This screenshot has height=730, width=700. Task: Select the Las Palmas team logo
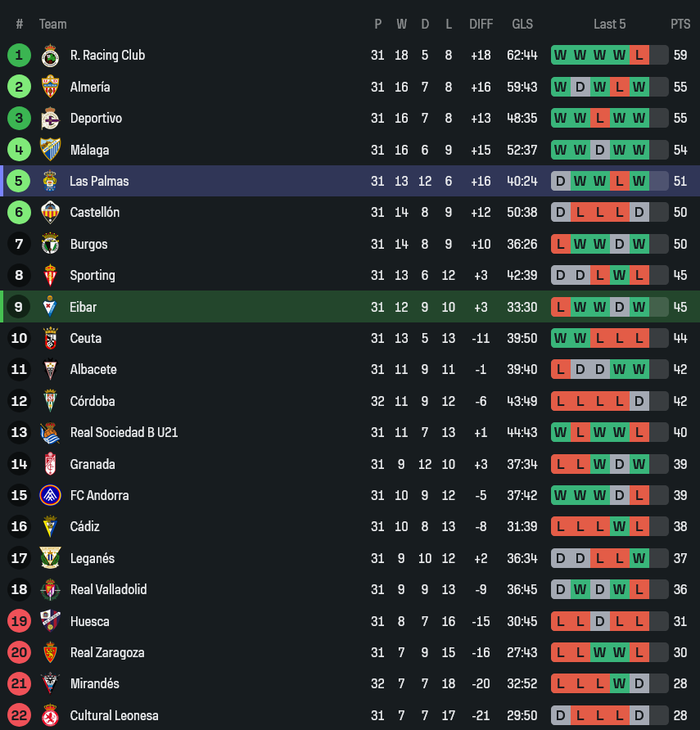point(50,181)
